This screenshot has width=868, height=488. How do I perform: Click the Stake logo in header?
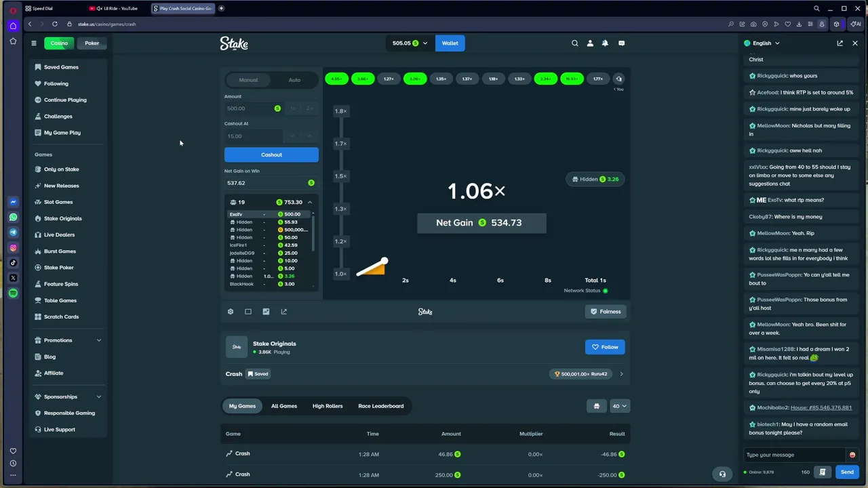(234, 43)
